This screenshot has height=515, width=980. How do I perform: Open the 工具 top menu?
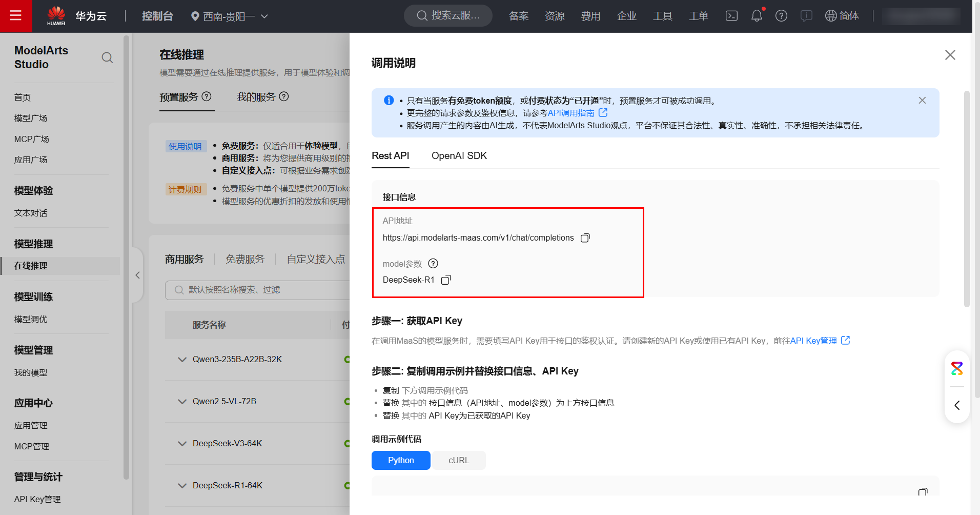click(662, 16)
